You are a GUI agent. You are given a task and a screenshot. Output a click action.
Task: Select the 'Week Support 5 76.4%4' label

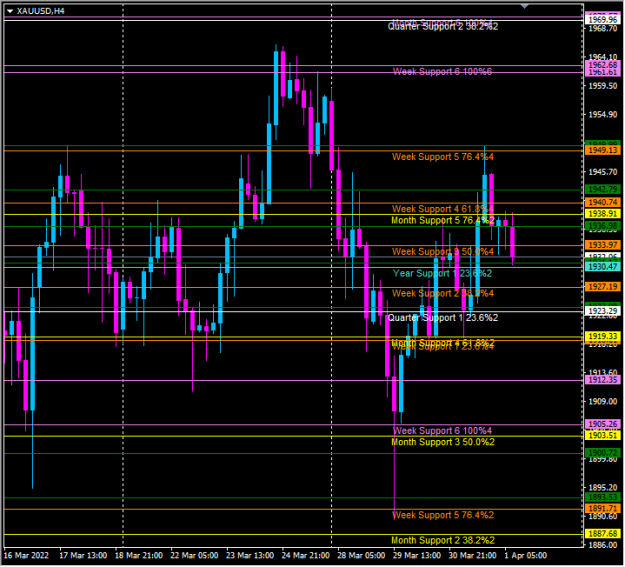pos(443,157)
